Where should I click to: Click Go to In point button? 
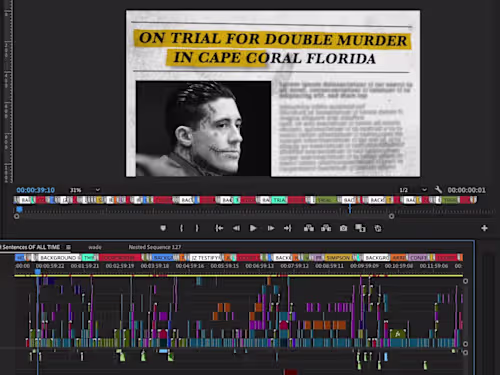(219, 228)
